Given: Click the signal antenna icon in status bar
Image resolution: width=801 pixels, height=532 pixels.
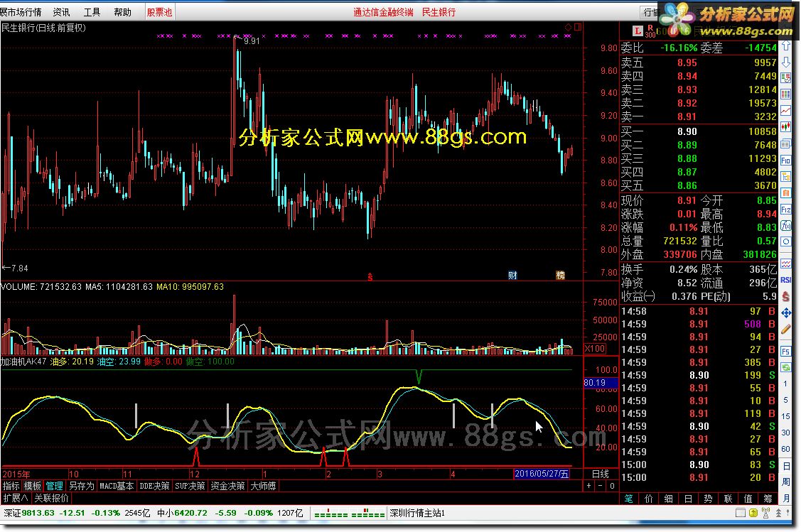Looking at the screenshot, I should point(765,513).
